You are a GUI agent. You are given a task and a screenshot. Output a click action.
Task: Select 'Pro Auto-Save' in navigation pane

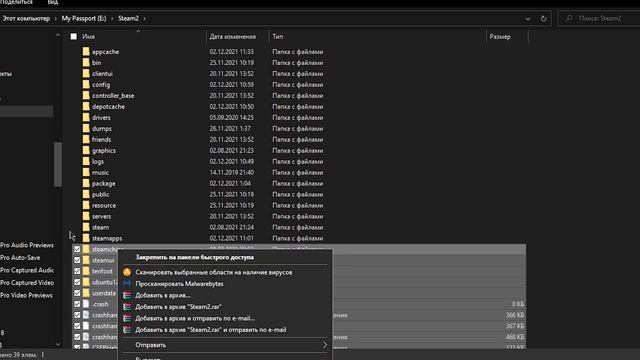pyautogui.click(x=20, y=258)
